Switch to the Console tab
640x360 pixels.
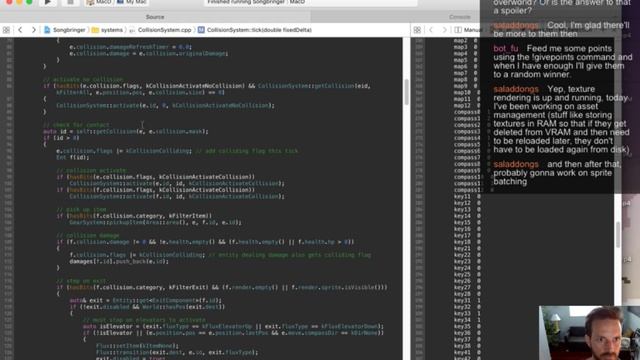(460, 17)
